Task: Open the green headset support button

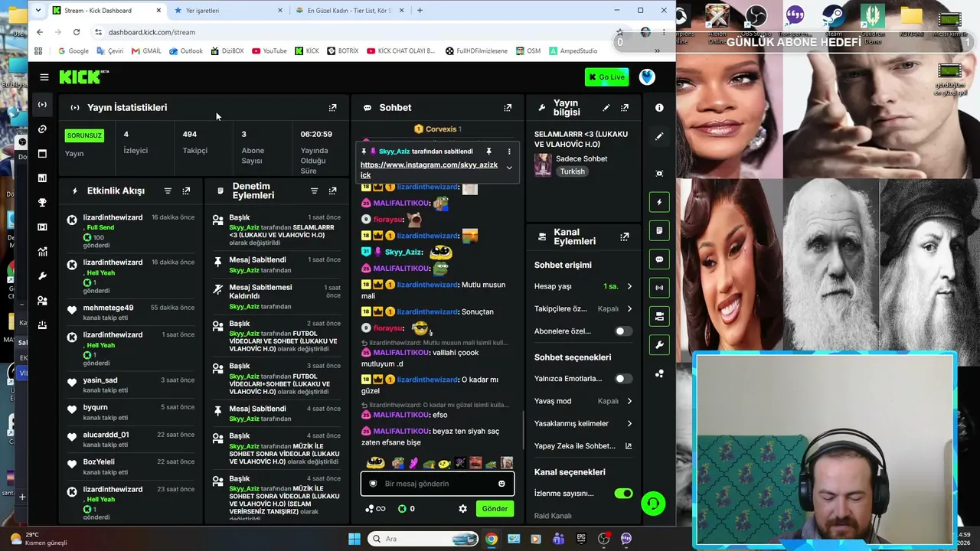Action: click(x=653, y=504)
